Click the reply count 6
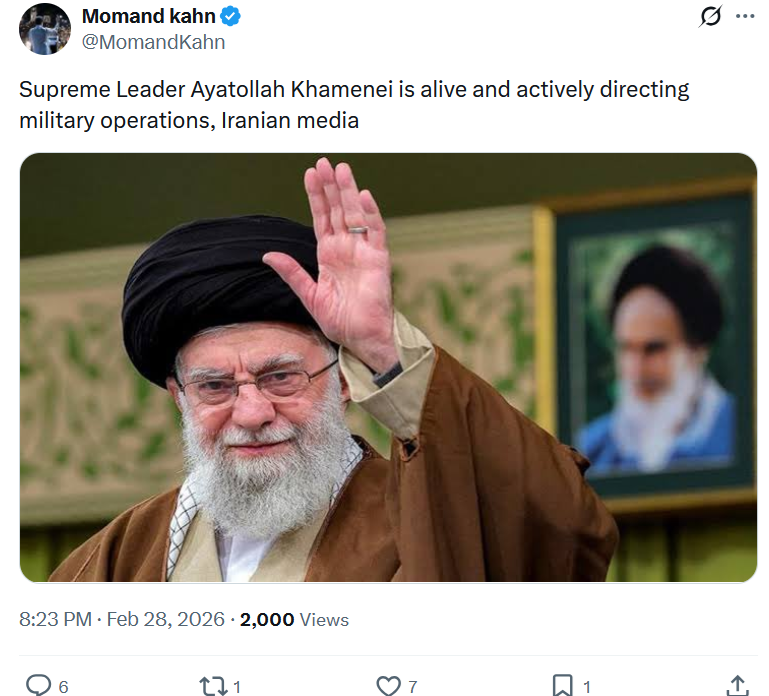The height and width of the screenshot is (696, 769). 63,687
